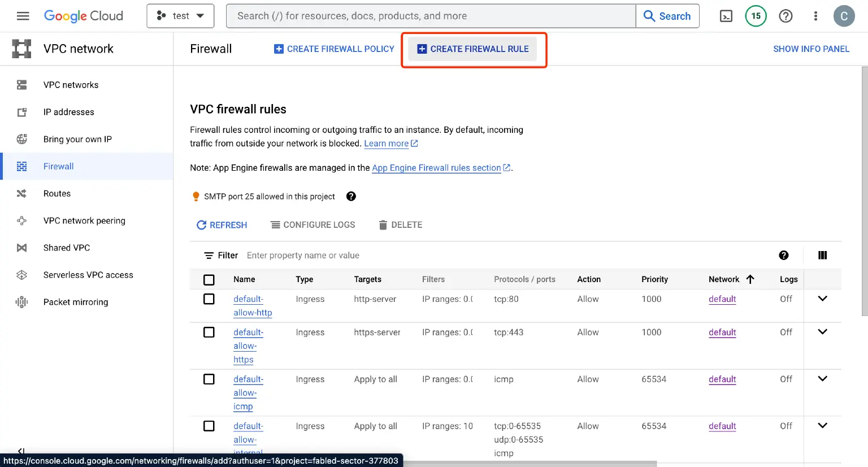Check the default-allow-https rule checkbox
Screen dimensions: 868x467
click(209, 332)
